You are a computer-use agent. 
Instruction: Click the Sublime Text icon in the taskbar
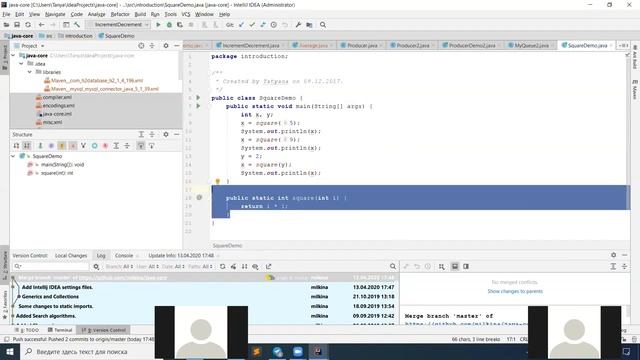pos(257,351)
